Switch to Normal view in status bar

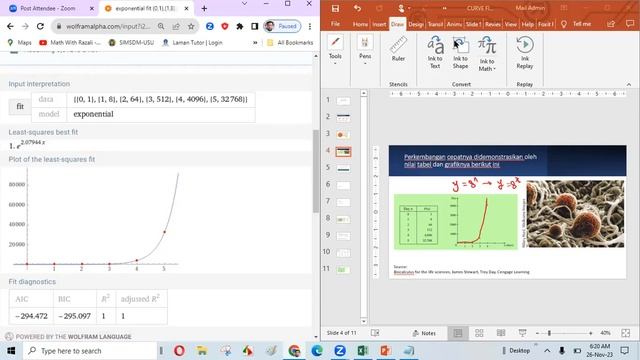pos(458,333)
